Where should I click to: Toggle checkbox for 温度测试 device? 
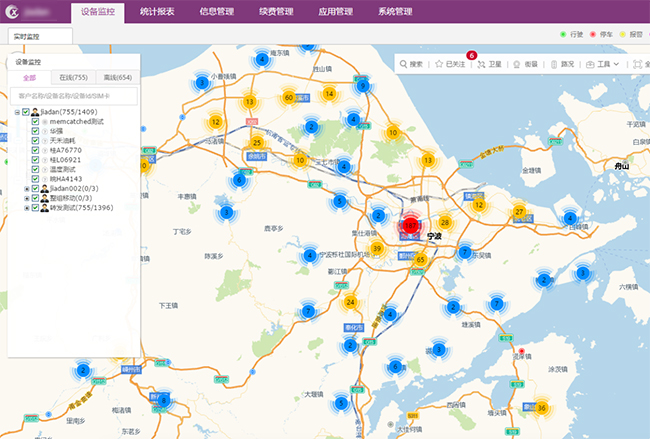(x=36, y=169)
